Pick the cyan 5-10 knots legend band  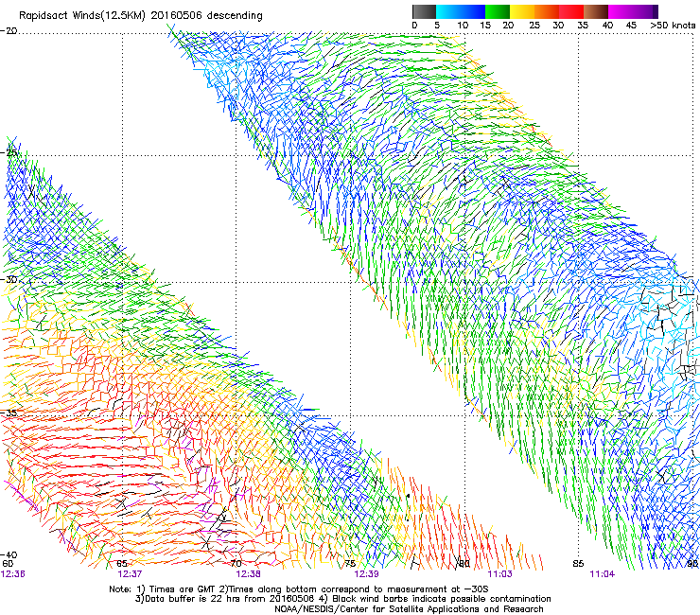pyautogui.click(x=447, y=11)
